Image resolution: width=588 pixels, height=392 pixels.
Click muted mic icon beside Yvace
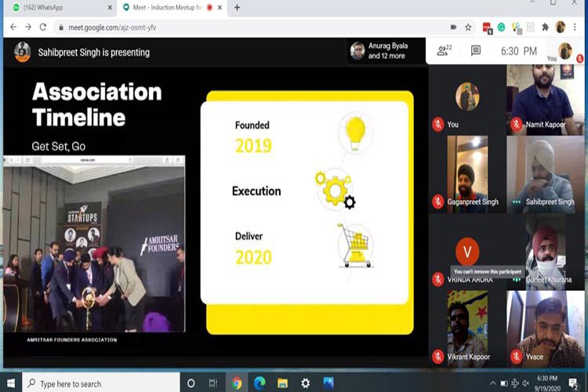(517, 357)
